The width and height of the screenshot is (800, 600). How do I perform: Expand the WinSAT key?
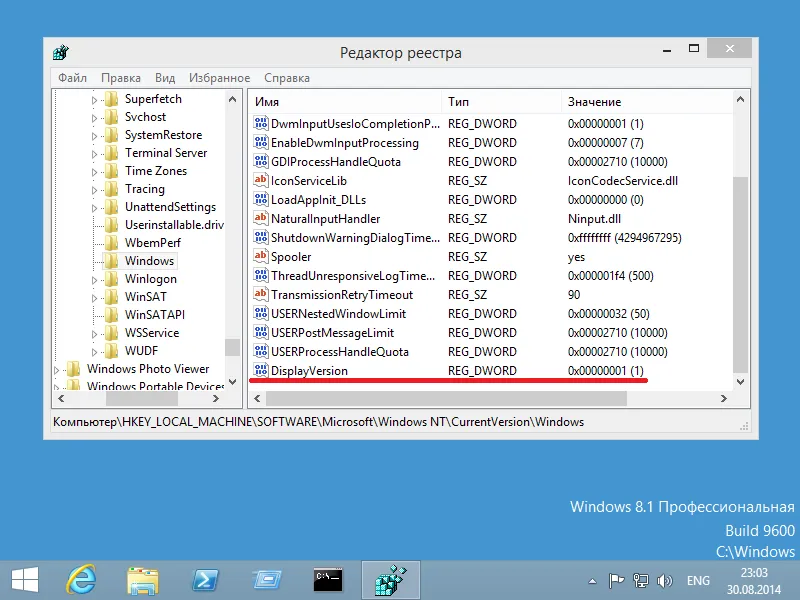[x=94, y=298]
